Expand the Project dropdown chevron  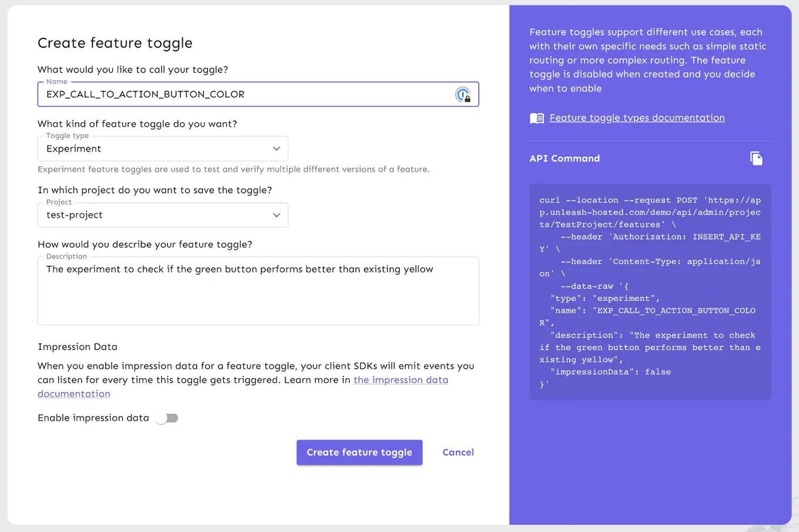point(276,215)
